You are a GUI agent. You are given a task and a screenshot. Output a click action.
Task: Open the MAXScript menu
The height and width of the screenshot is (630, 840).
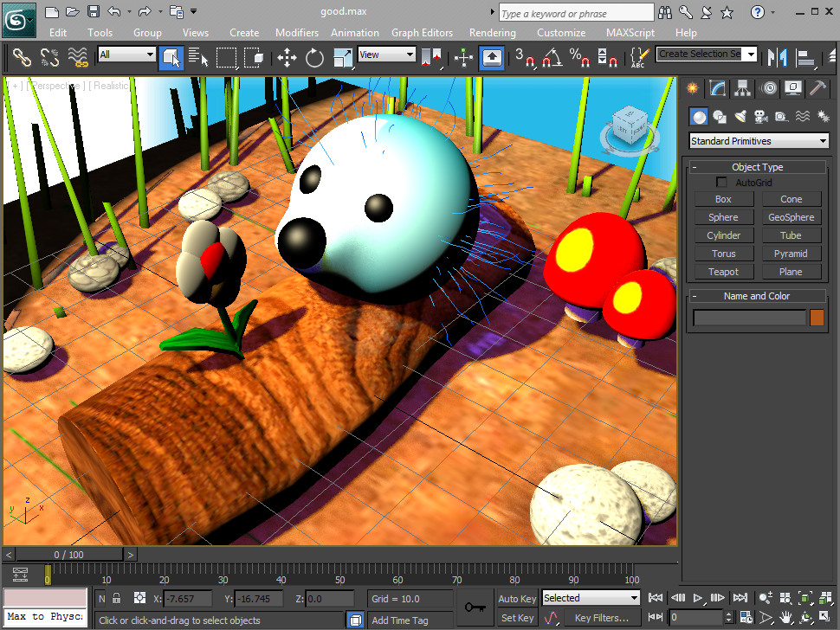[630, 33]
